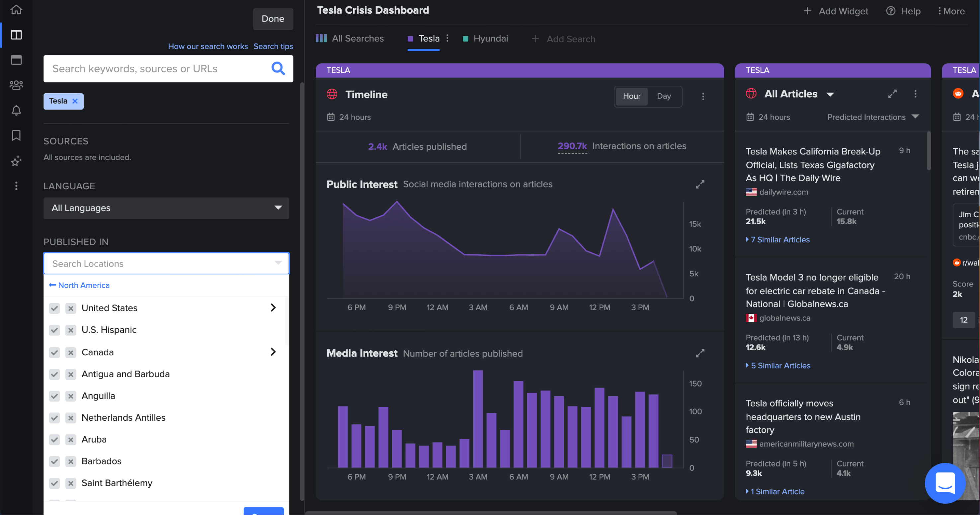This screenshot has width=980, height=516.
Task: Click the Done button
Action: (x=273, y=19)
